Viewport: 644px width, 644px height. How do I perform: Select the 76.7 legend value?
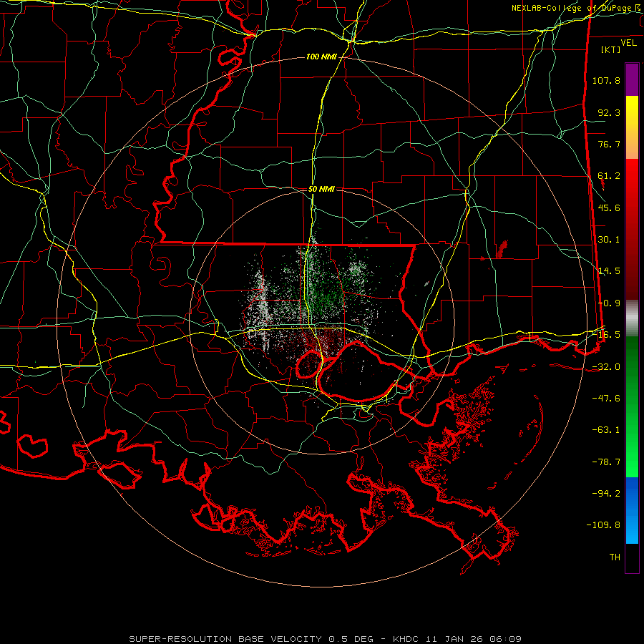[609, 144]
